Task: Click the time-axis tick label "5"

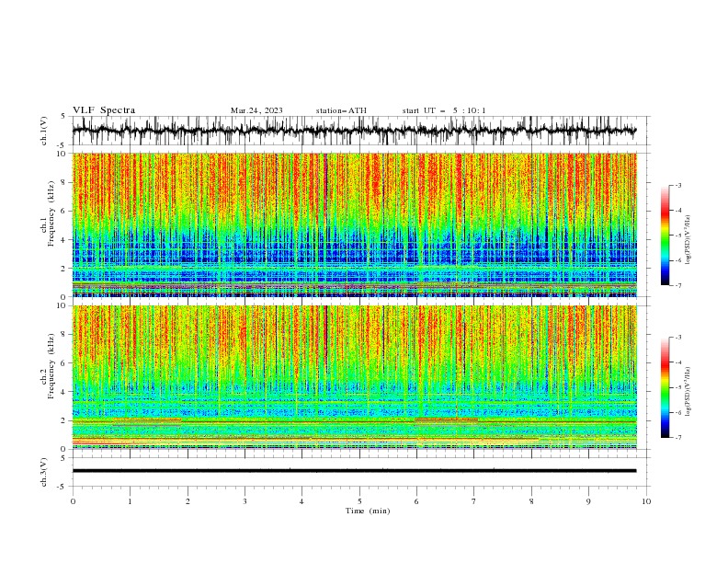Action: (359, 501)
